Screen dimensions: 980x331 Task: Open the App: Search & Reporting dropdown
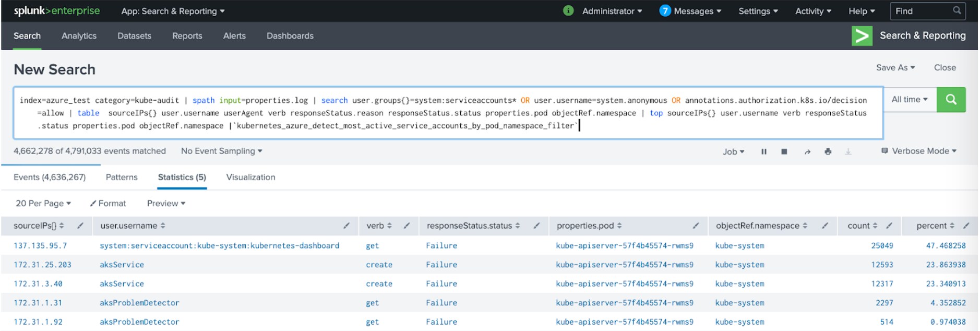pyautogui.click(x=173, y=11)
